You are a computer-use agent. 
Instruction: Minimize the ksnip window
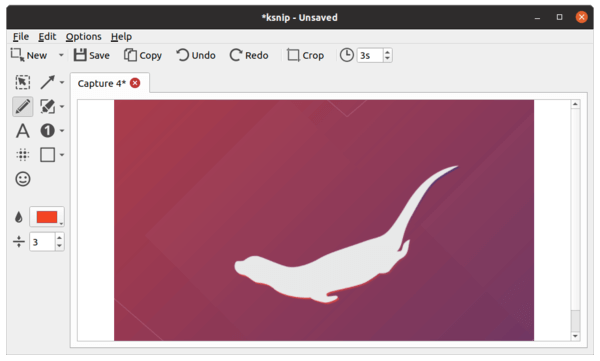point(537,18)
